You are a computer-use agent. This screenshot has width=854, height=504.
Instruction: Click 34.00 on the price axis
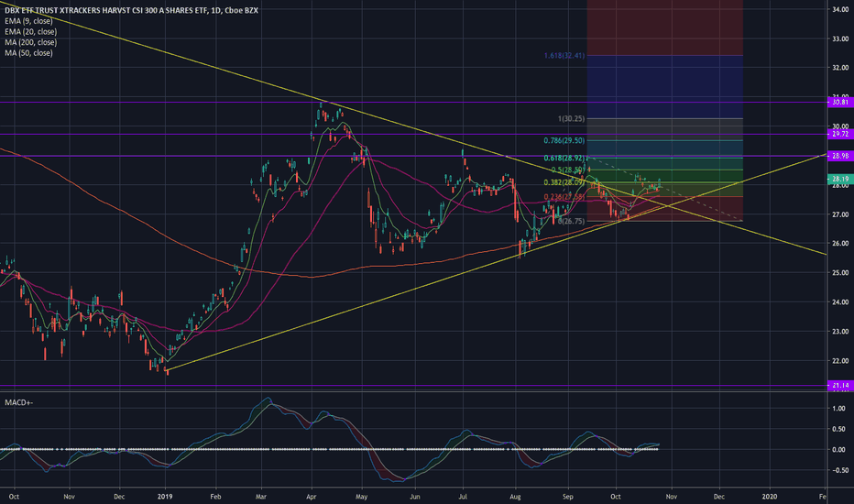click(840, 9)
